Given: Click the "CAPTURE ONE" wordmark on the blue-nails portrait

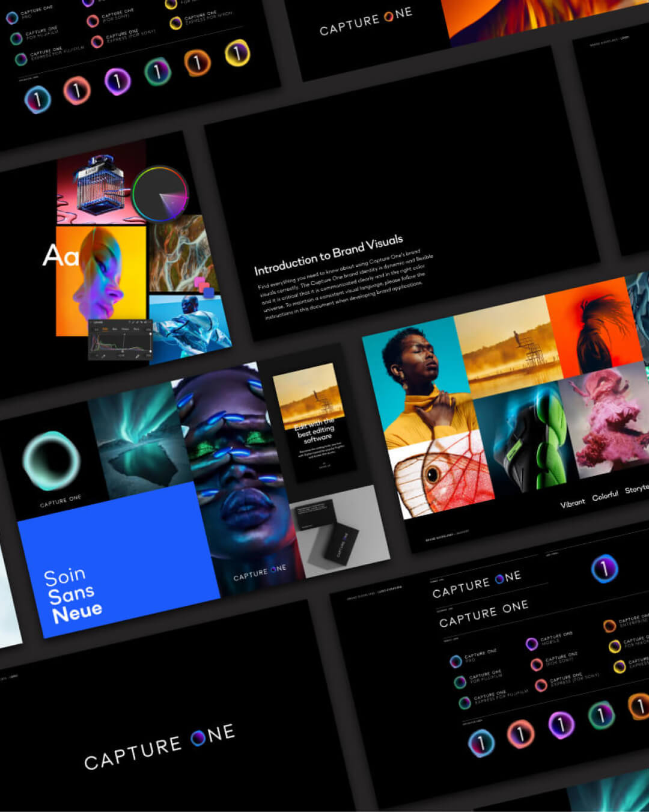Looking at the screenshot, I should pos(260,573).
